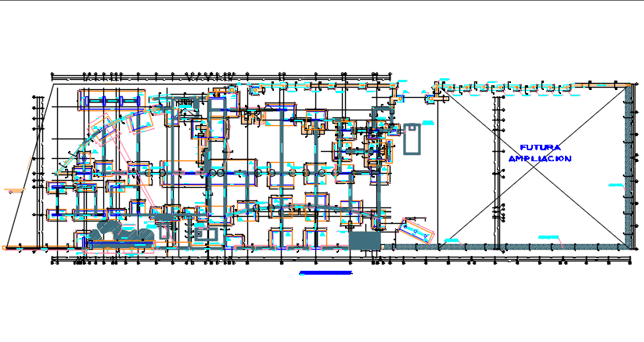Select the hatched wall on right edge
644x342 pixels.
tap(628, 164)
